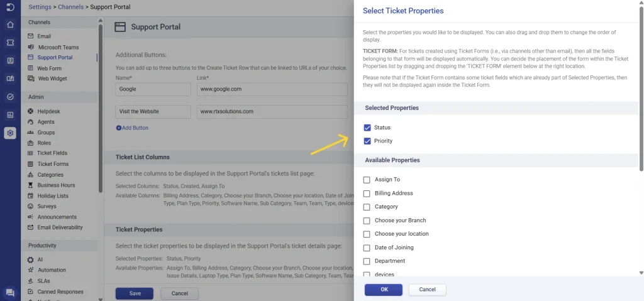Open the home icon in left rail
Screen dimensions: 644x301
pyautogui.click(x=10, y=25)
